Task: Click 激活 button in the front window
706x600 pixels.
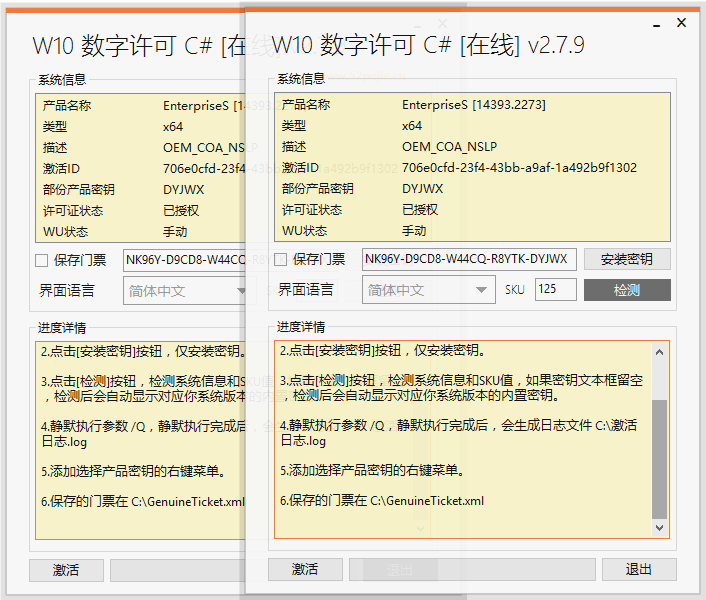Action: point(305,569)
